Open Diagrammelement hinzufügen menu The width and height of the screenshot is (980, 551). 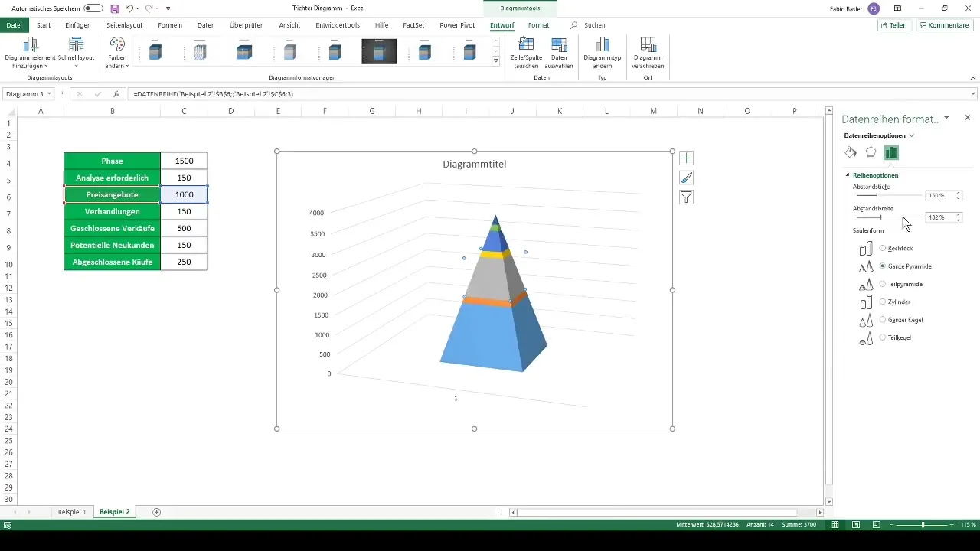[31, 53]
